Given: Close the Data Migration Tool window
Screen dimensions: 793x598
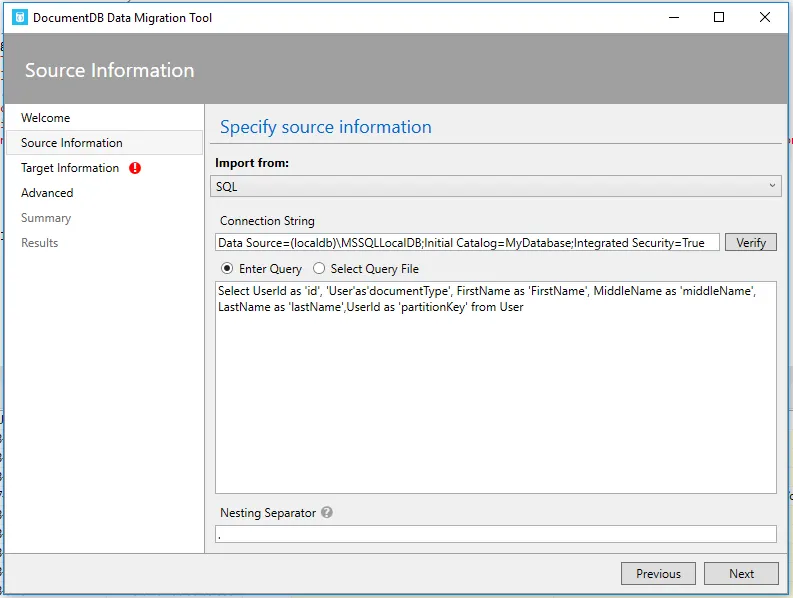Looking at the screenshot, I should point(765,17).
